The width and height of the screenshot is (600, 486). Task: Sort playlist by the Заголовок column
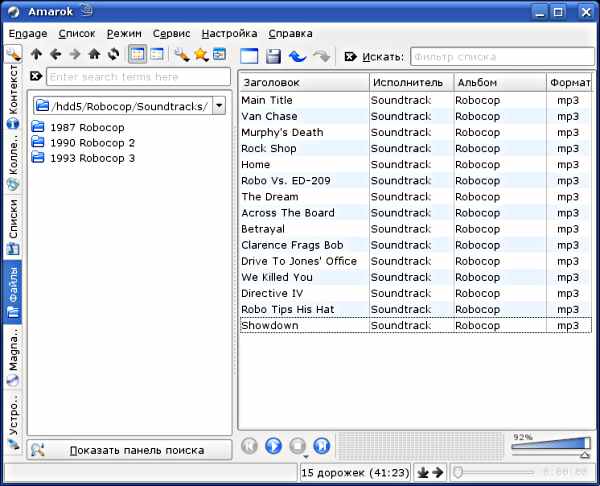(x=304, y=82)
